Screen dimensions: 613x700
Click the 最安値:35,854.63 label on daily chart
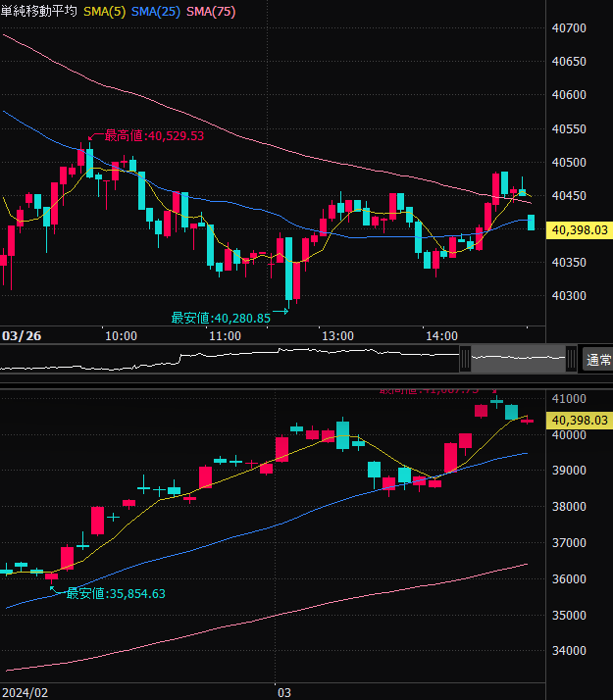116,593
